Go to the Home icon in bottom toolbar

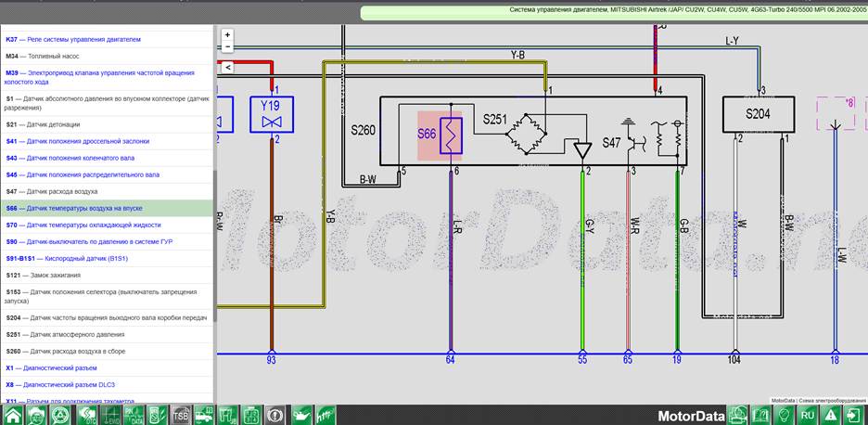point(13,415)
